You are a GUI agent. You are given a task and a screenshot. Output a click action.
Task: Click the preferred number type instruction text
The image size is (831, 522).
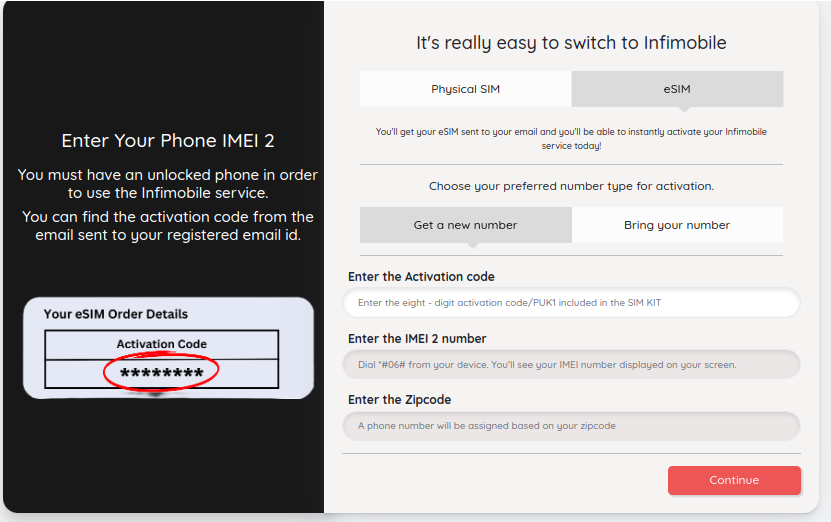571,186
